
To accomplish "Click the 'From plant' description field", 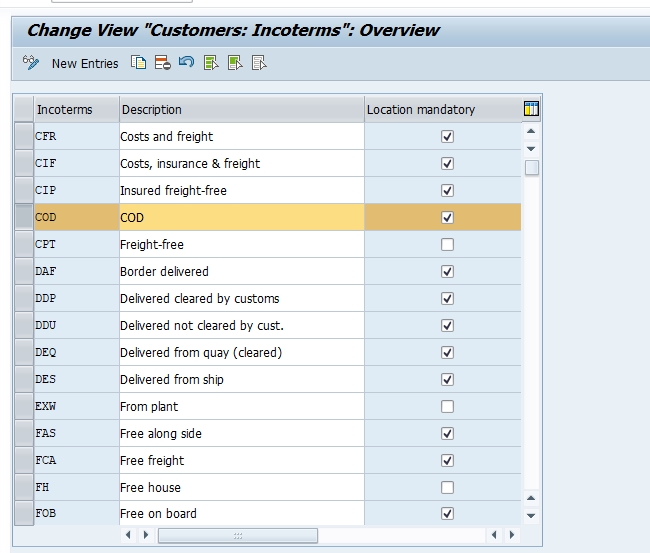I will 242,406.
